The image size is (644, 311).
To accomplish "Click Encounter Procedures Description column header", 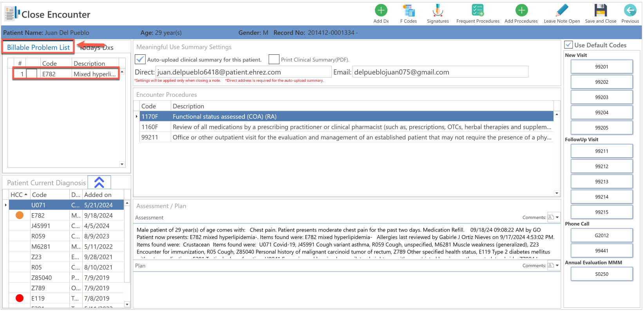I will pos(362,106).
